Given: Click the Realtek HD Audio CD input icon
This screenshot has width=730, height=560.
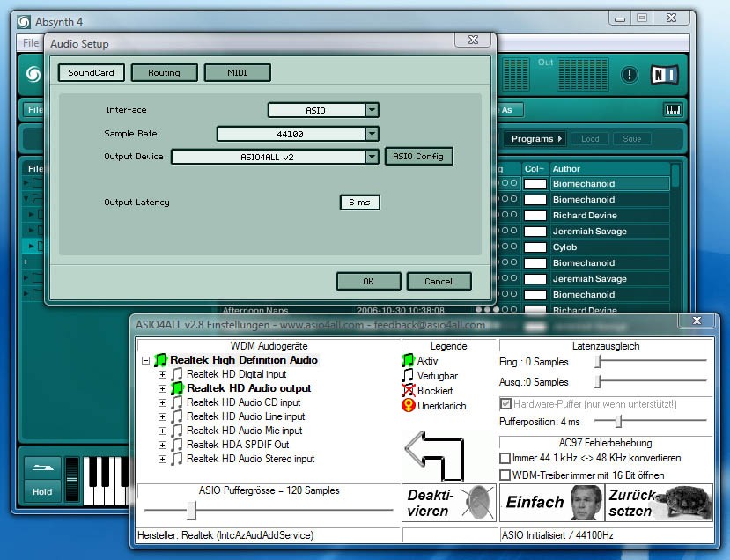Looking at the screenshot, I should 177,402.
